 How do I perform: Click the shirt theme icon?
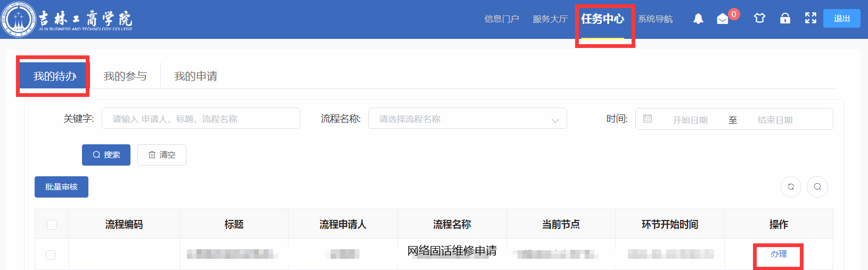click(x=759, y=19)
